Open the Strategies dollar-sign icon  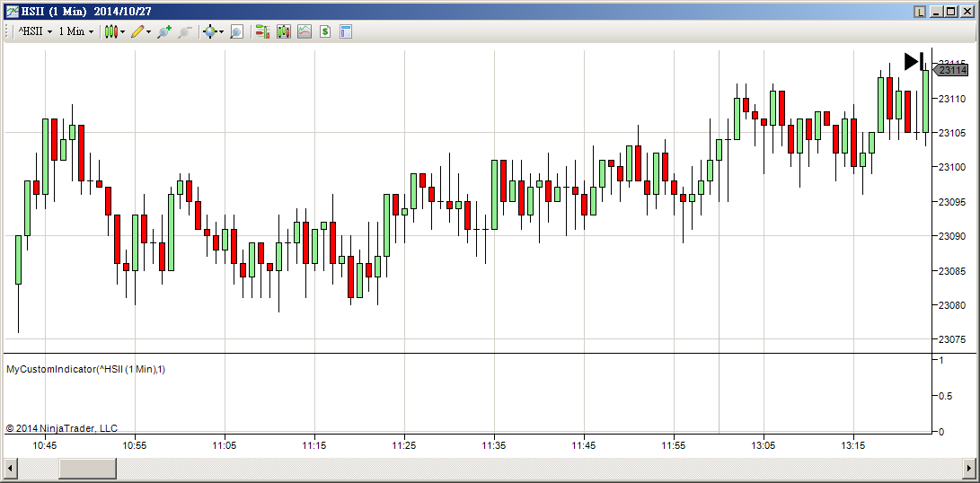pyautogui.click(x=325, y=31)
